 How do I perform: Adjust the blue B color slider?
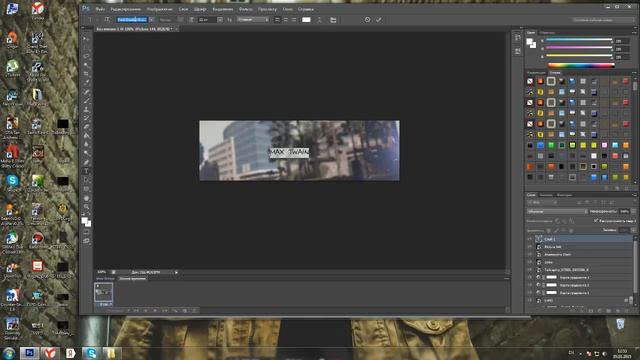coord(579,56)
